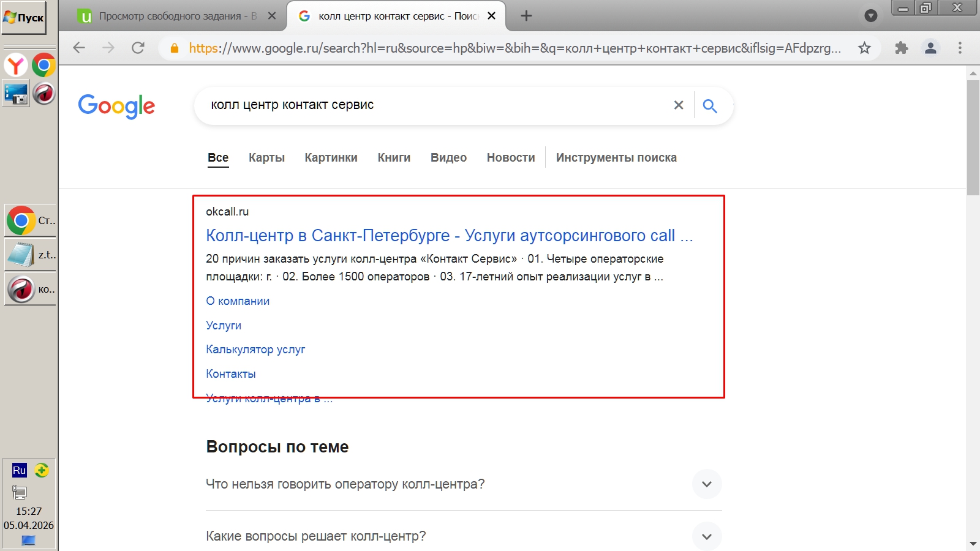
Task: Open the Chrome profile avatar icon
Action: click(930, 48)
